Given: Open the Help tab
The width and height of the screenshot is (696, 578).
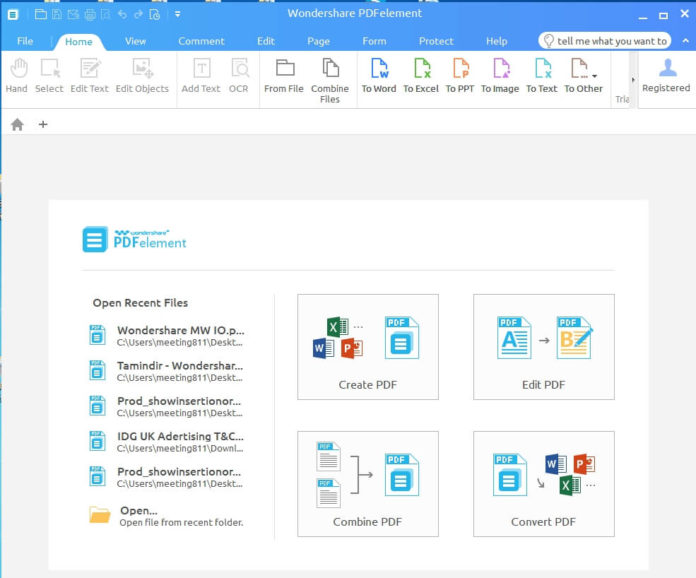Looking at the screenshot, I should [496, 41].
